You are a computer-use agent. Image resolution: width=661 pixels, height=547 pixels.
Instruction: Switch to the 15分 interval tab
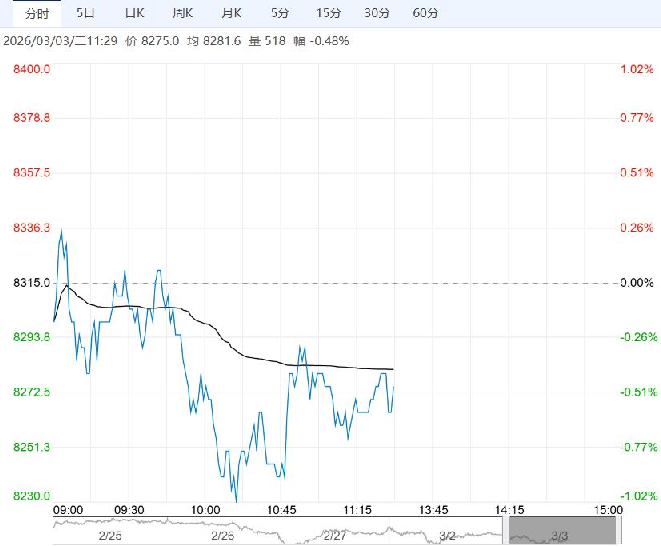click(328, 13)
